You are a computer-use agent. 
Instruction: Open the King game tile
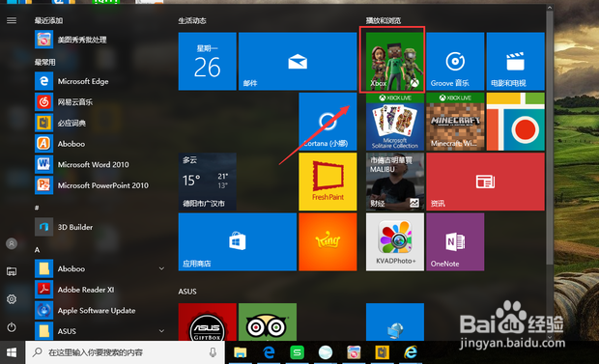(x=328, y=241)
